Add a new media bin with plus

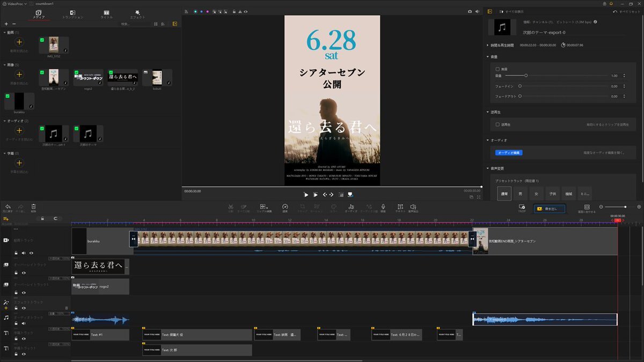(x=6, y=24)
